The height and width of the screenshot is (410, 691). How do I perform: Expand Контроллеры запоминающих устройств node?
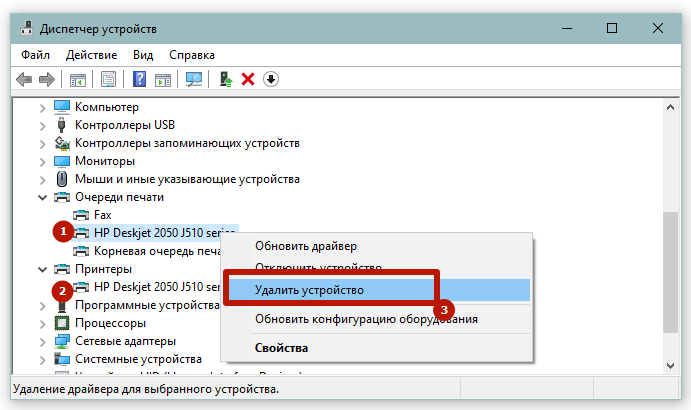[43, 144]
